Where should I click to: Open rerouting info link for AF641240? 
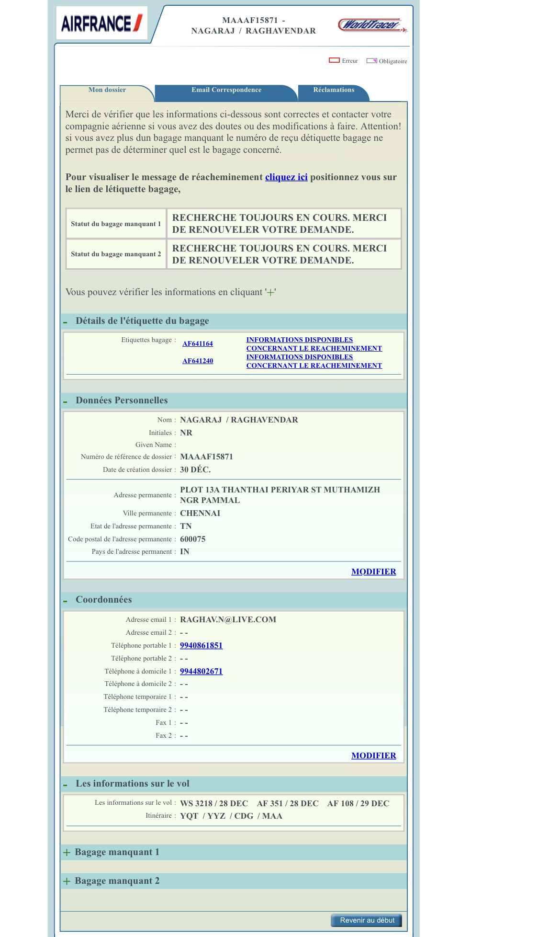click(x=314, y=361)
